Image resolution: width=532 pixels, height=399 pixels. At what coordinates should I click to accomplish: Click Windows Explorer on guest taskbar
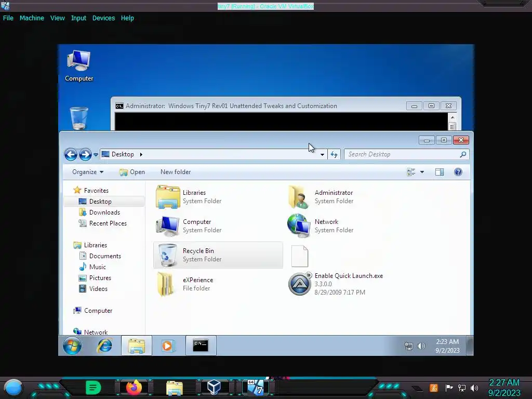click(137, 345)
